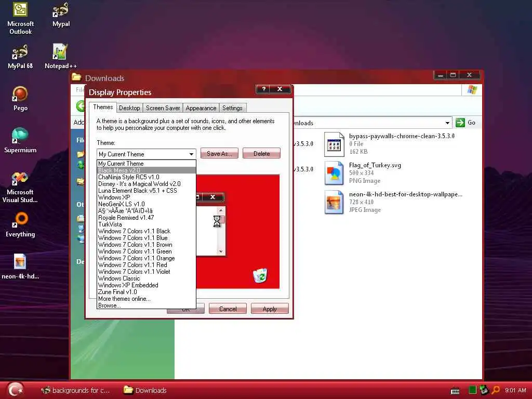Switch to the Settings tab
This screenshot has height=399, width=532.
232,108
